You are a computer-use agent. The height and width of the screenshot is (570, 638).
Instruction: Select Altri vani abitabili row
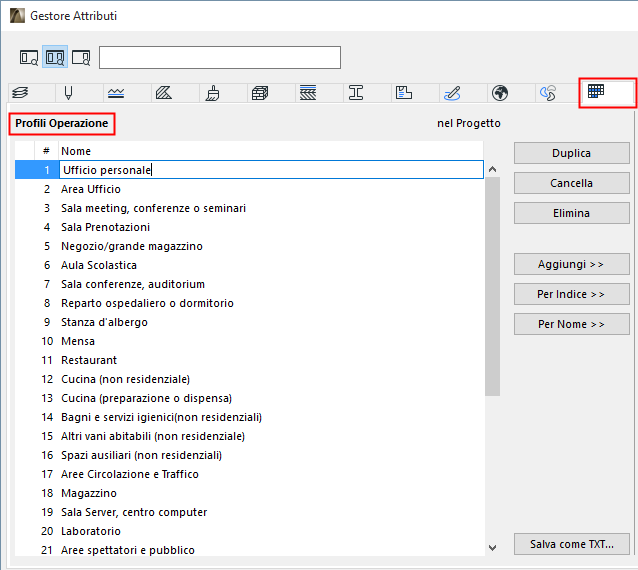[x=249, y=436]
